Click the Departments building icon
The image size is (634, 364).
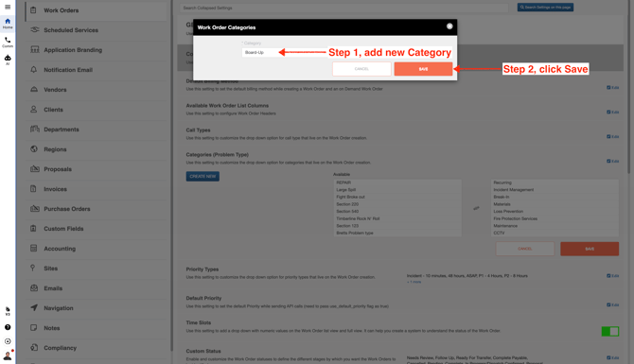pyautogui.click(x=35, y=129)
